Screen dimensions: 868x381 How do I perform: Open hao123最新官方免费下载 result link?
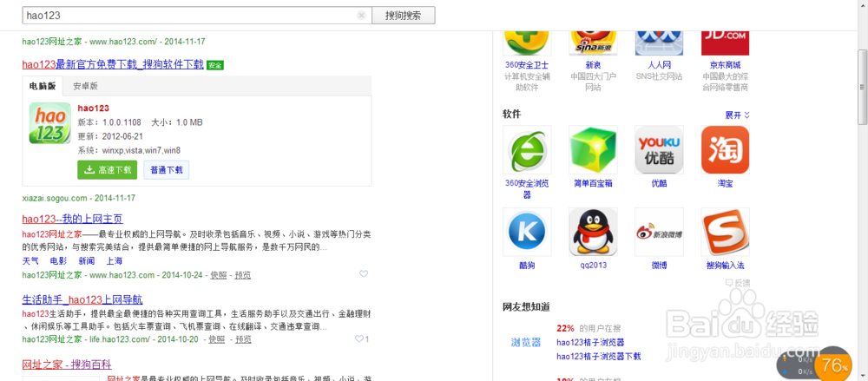tap(113, 64)
